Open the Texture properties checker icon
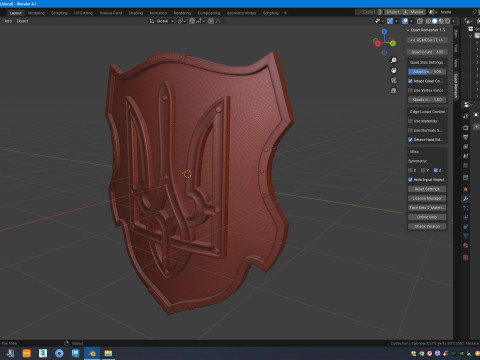480x360 pixels. [466, 257]
